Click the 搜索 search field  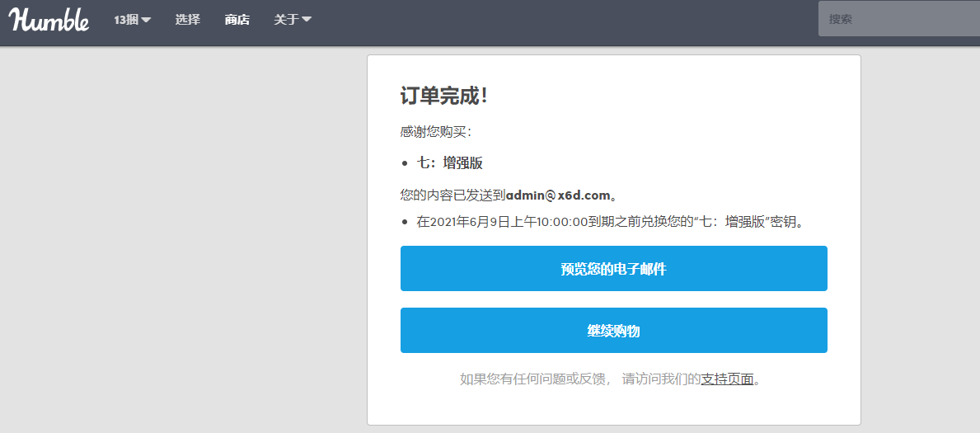[x=898, y=20]
